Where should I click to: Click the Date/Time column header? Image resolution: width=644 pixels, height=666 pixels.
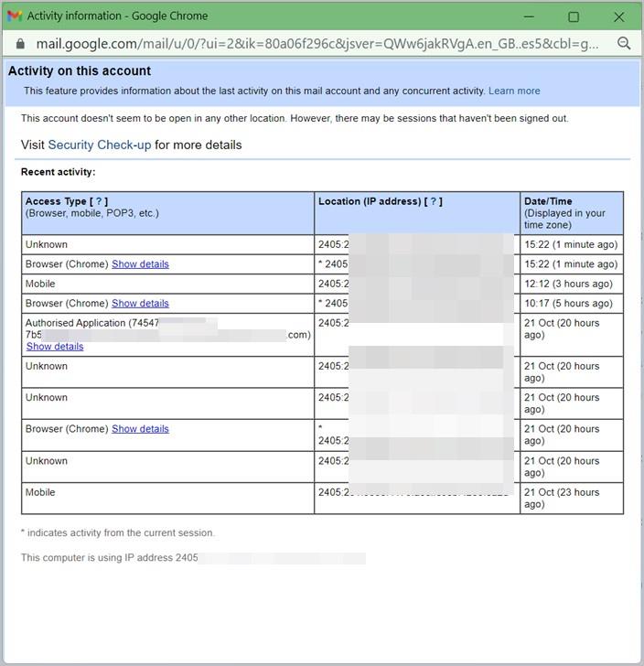pyautogui.click(x=572, y=213)
